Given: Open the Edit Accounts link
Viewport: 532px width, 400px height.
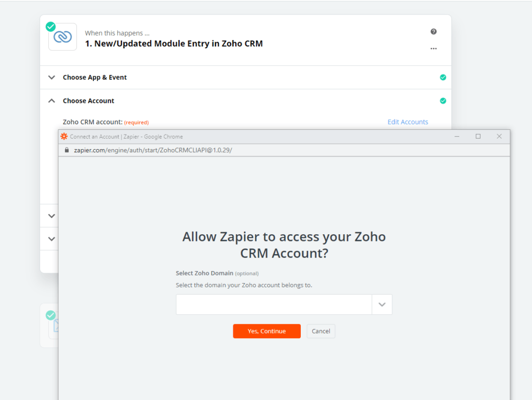Looking at the screenshot, I should (x=408, y=122).
